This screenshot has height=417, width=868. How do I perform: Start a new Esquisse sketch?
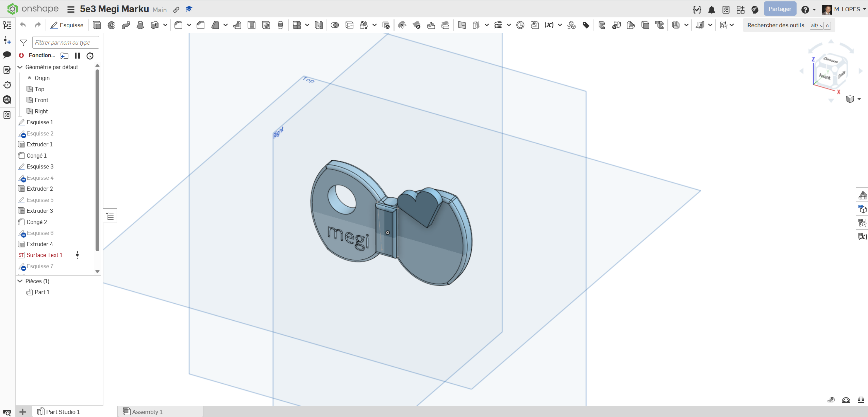tap(67, 25)
